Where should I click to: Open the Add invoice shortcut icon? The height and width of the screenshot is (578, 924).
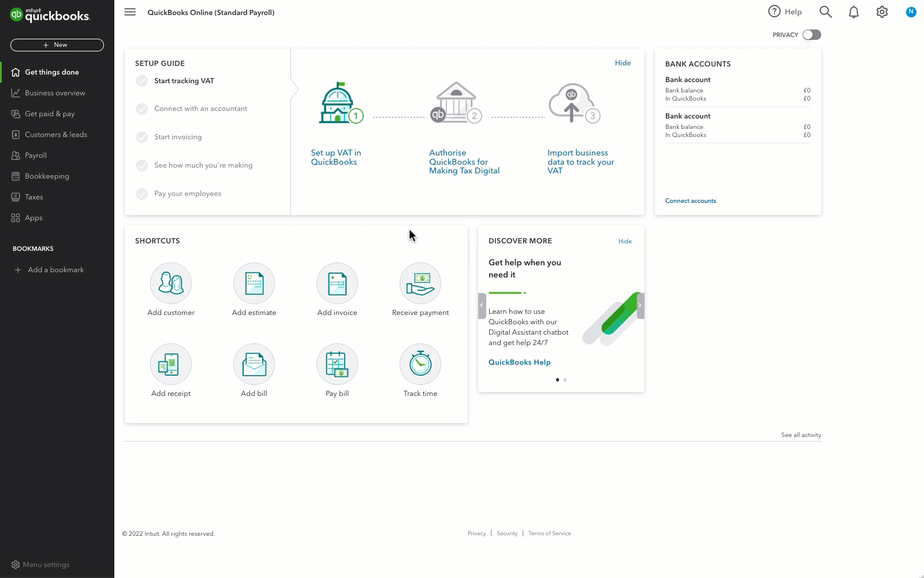337,283
